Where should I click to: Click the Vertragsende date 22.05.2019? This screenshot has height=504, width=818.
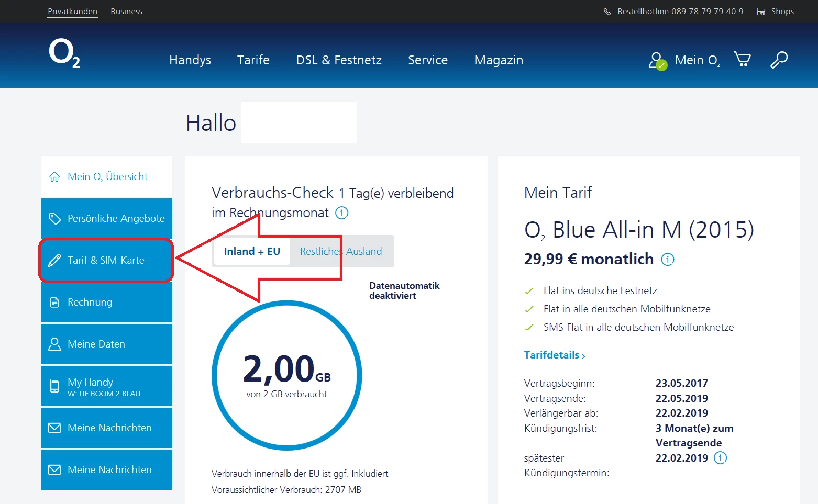point(682,398)
